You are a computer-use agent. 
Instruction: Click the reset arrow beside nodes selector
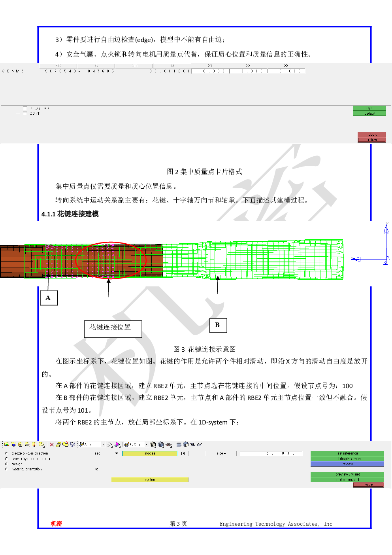183,453
